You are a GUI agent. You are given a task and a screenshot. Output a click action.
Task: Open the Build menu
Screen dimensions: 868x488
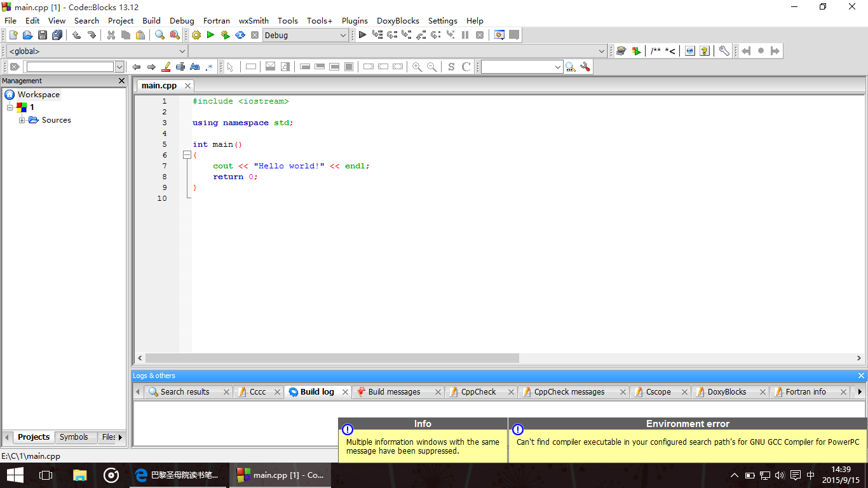coord(151,20)
